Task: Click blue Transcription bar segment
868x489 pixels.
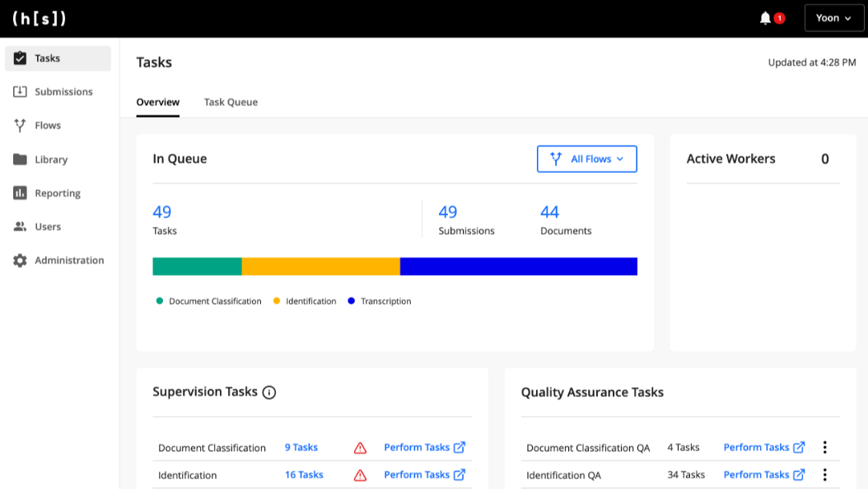Action: pos(519,266)
